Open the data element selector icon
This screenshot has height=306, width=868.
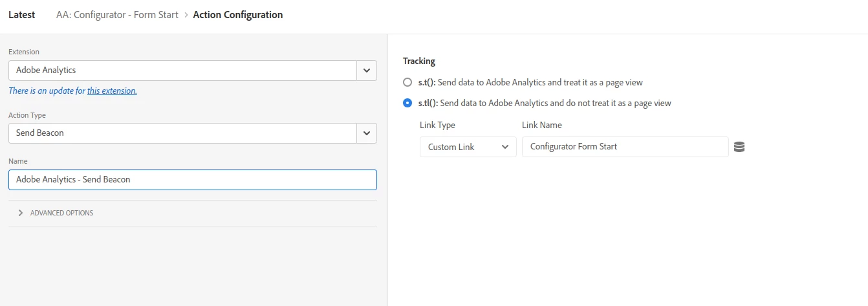click(739, 147)
